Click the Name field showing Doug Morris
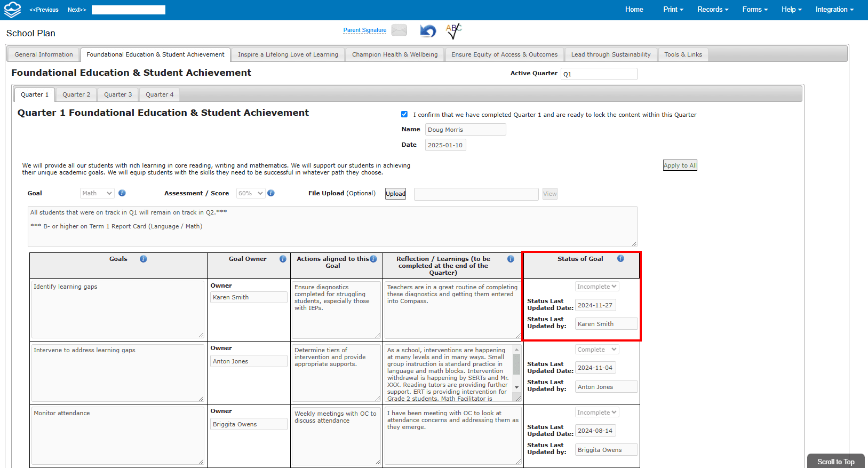Screen dimensions: 868x468 click(x=465, y=130)
